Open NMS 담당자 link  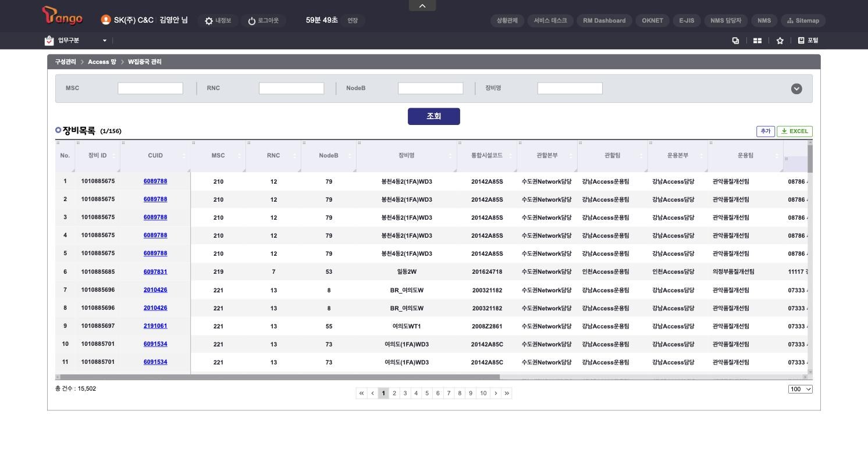point(726,21)
